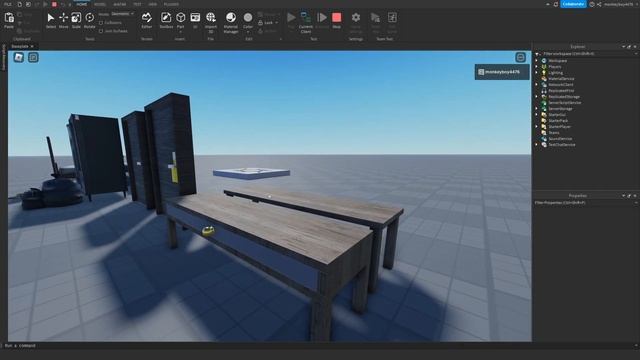Expand the Workspace tree node
Screen dimensions: 640x360
click(537, 60)
